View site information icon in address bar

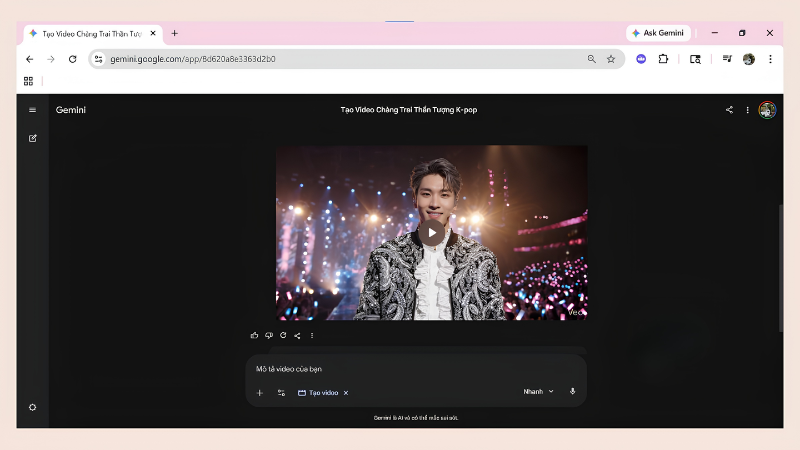point(98,59)
